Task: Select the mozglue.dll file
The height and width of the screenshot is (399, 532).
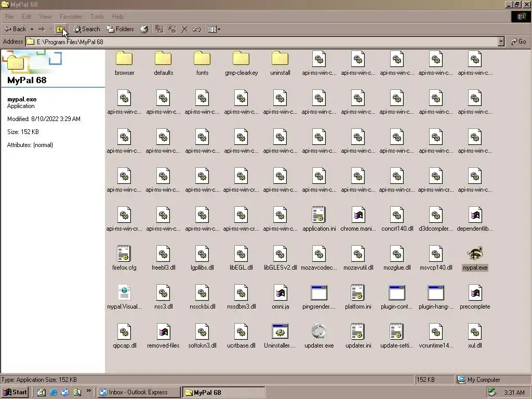Action: (397, 258)
